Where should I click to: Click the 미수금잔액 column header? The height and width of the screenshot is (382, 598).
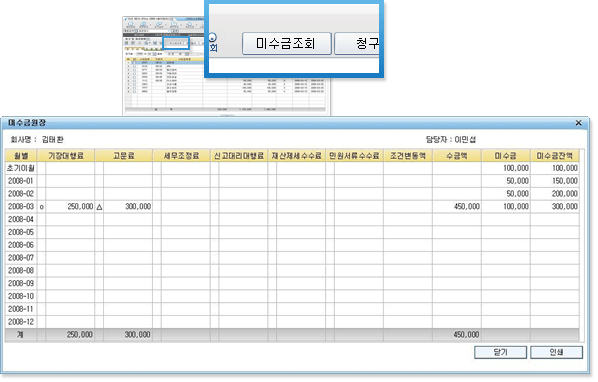(555, 156)
